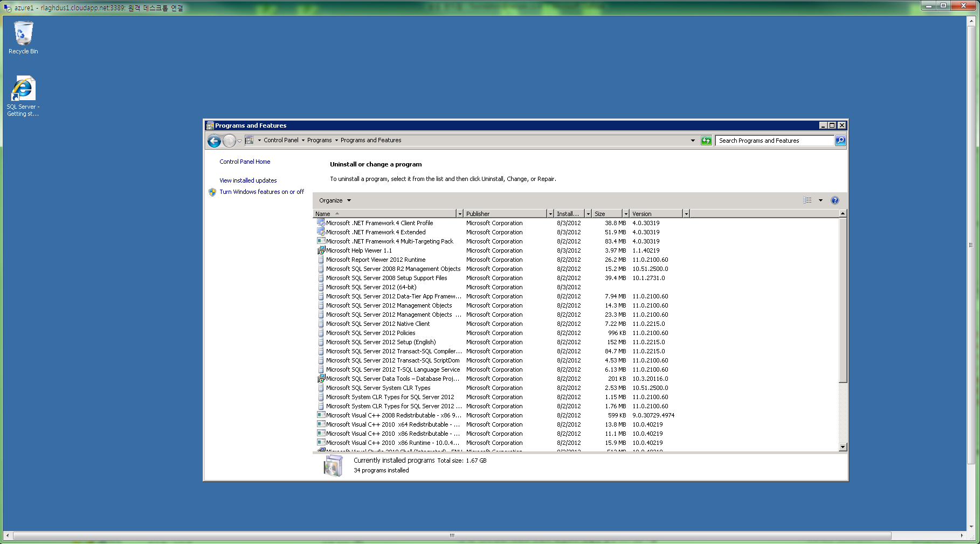Select the Visual C++ 2010 x64 Redistributable icon
The width and height of the screenshot is (980, 544).
click(x=321, y=424)
